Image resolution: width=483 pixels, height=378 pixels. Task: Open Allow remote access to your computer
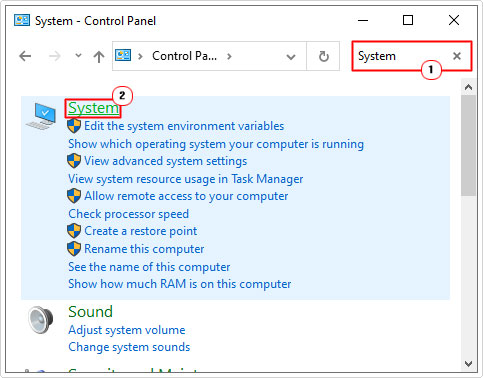(186, 196)
